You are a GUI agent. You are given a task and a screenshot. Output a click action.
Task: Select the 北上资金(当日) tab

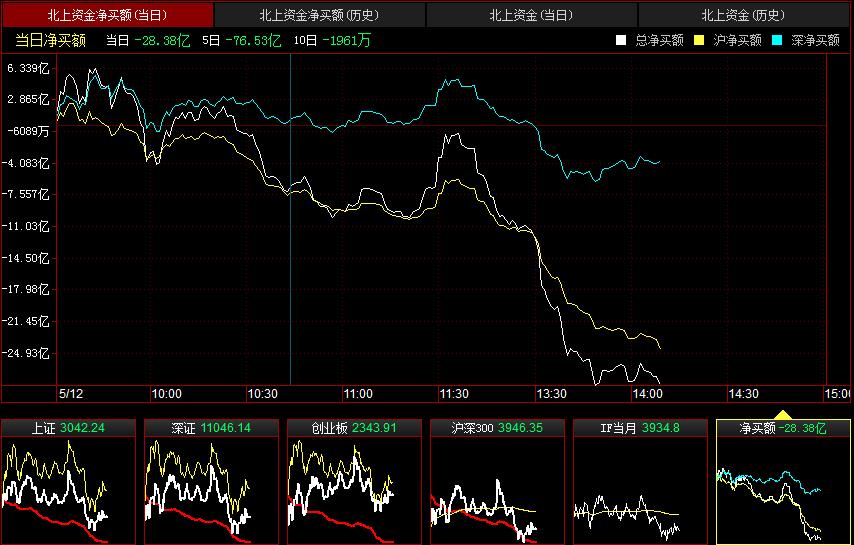[531, 15]
